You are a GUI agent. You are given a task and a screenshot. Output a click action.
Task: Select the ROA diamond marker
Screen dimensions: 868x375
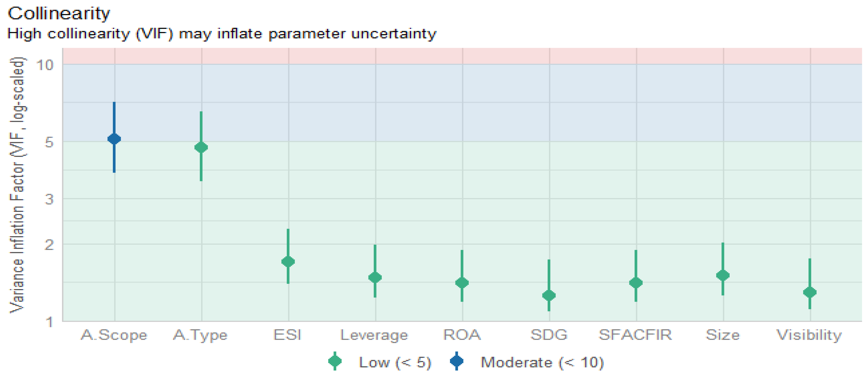coord(462,283)
